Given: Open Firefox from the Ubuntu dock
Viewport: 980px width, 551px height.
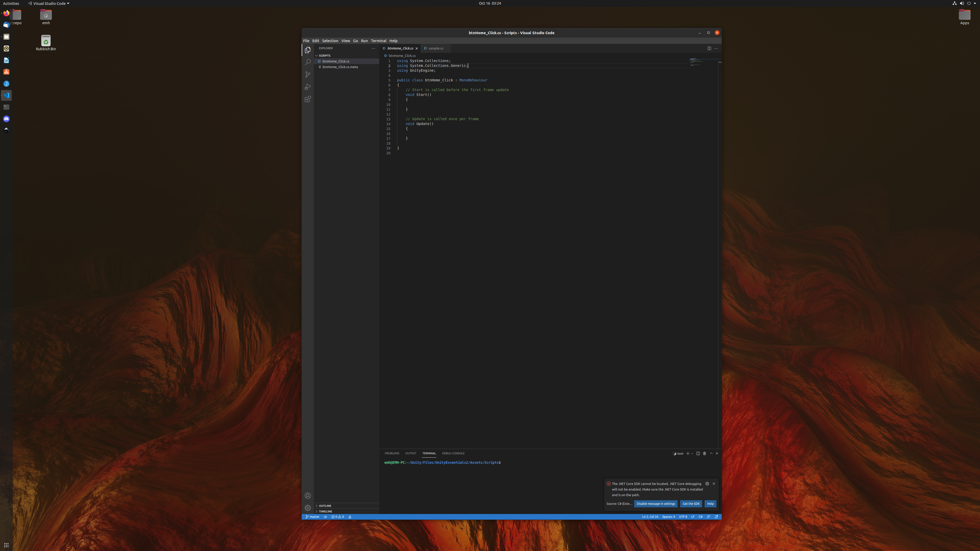Looking at the screenshot, I should (6, 13).
